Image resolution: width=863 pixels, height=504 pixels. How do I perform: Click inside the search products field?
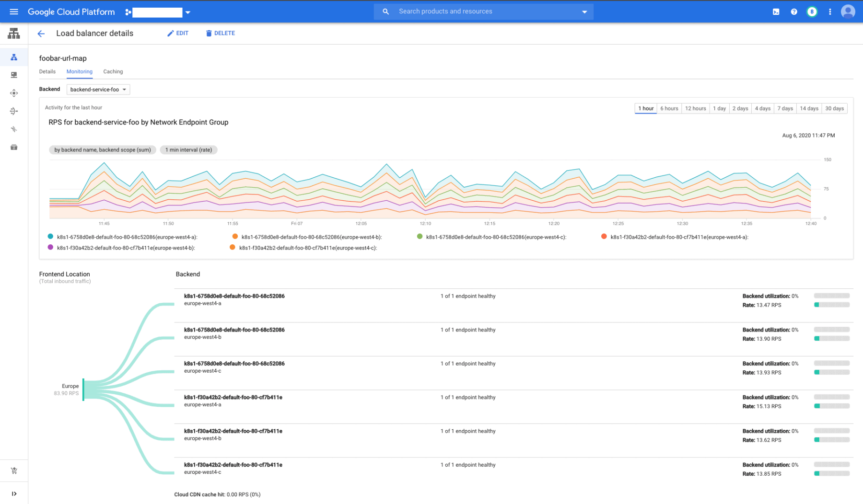(x=479, y=11)
